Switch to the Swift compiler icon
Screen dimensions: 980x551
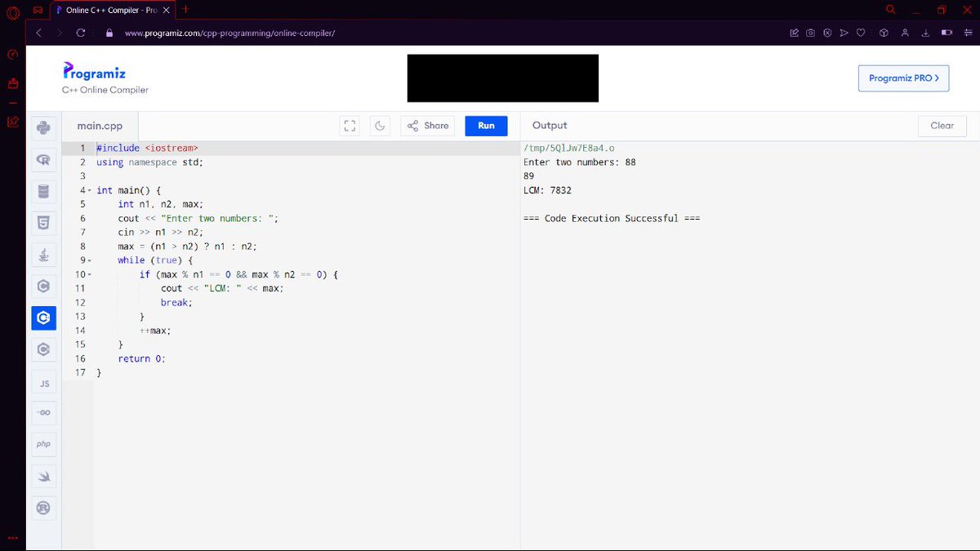coord(44,477)
